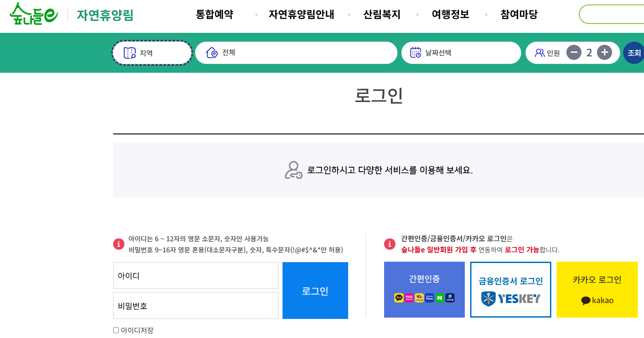
Task: Click the 로그인 page heading
Action: (379, 95)
